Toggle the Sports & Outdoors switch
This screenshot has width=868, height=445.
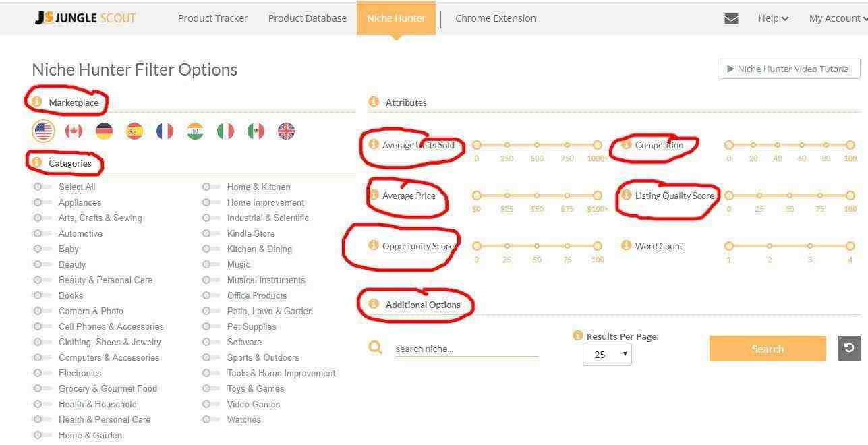tap(210, 357)
